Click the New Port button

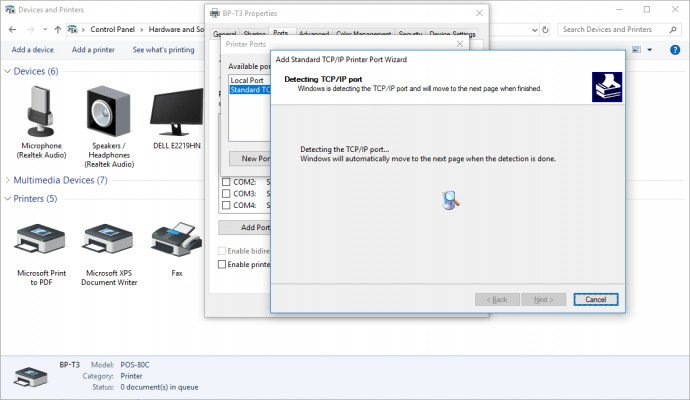(250, 158)
